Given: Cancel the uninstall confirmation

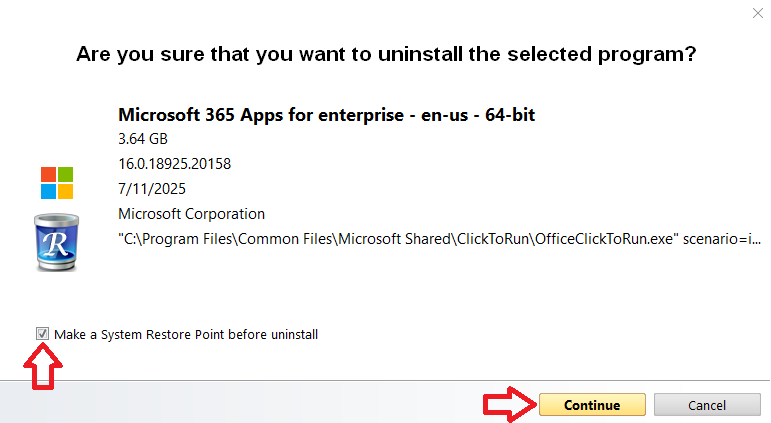Looking at the screenshot, I should click(707, 405).
